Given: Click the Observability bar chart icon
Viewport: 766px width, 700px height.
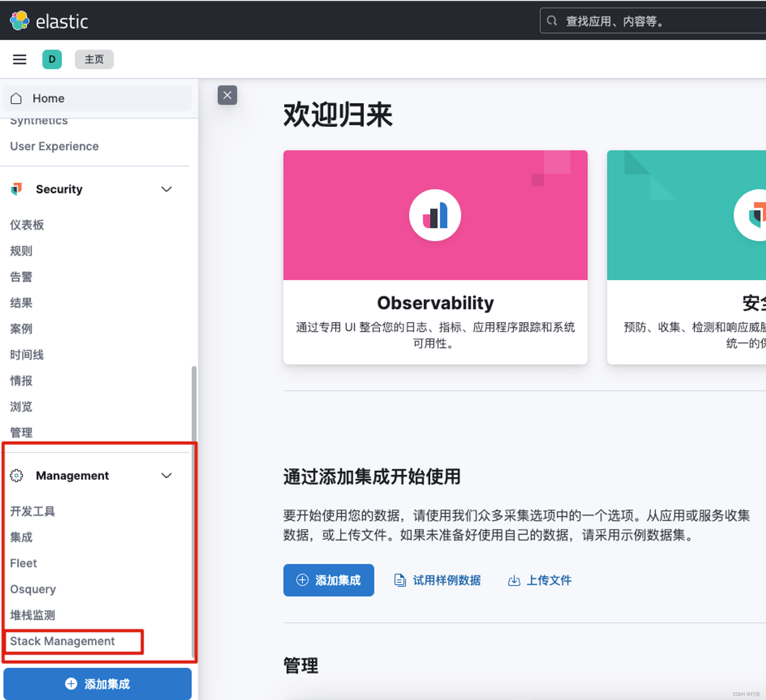Looking at the screenshot, I should [x=435, y=215].
